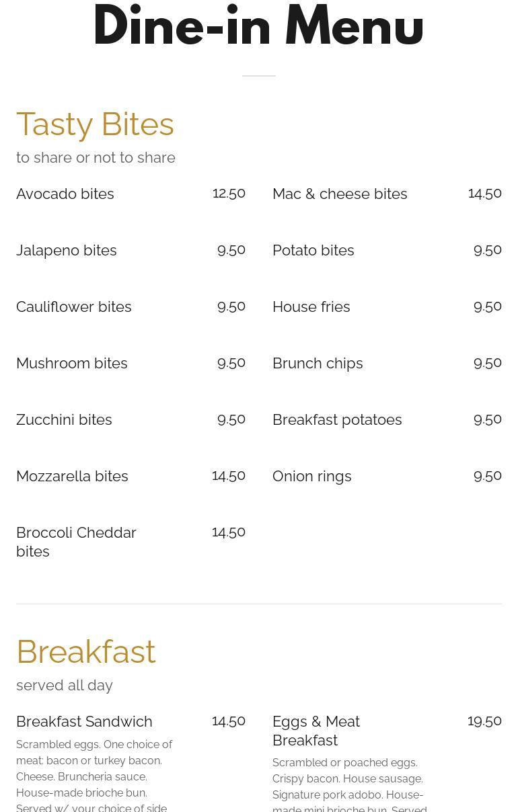518x812 pixels.
Task: Click the Zucchini bites item
Action: click(x=64, y=419)
